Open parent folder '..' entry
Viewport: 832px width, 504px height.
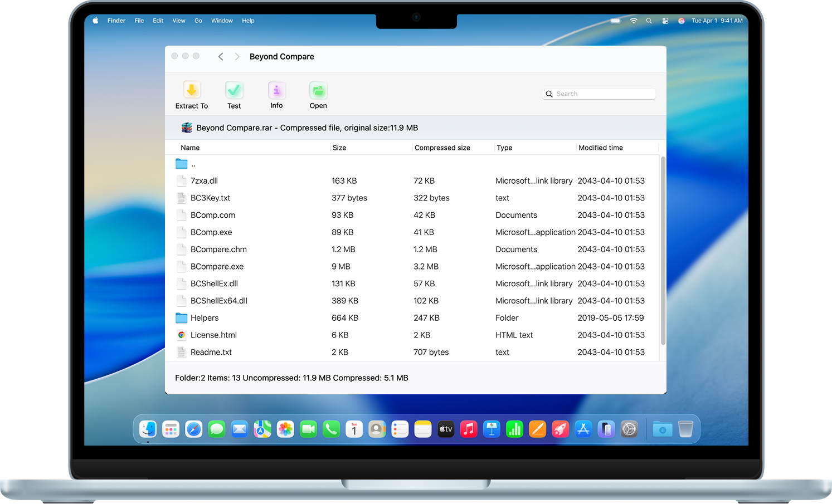[x=193, y=164]
